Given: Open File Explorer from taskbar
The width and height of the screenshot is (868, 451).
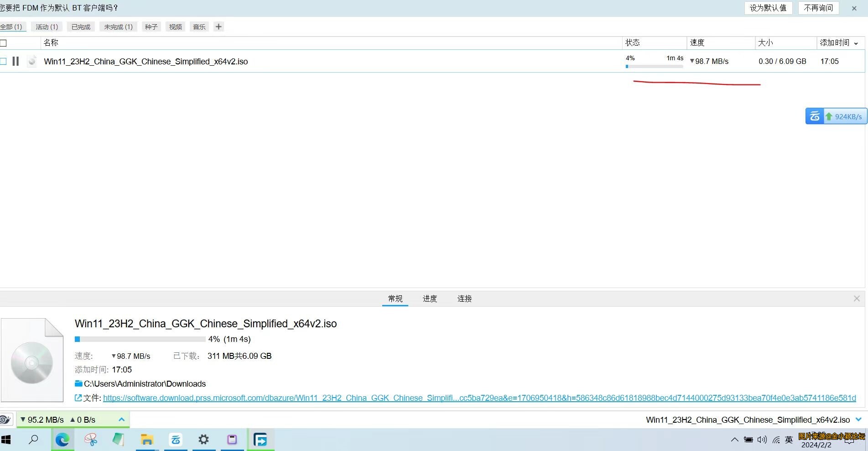Looking at the screenshot, I should click(x=147, y=440).
